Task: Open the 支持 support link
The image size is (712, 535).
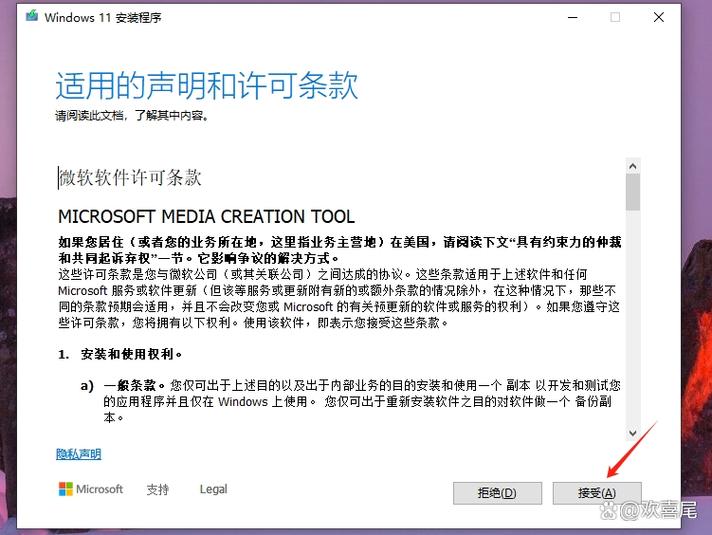Action: pos(158,489)
